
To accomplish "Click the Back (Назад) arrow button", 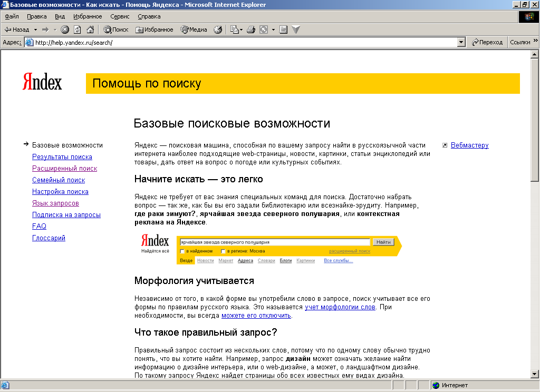I will [16, 30].
